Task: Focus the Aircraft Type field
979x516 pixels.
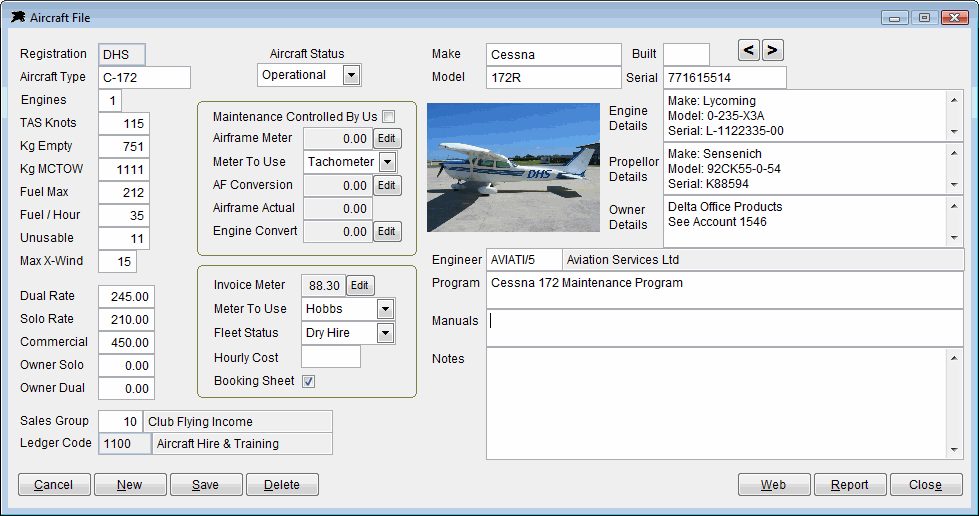Action: (x=144, y=77)
